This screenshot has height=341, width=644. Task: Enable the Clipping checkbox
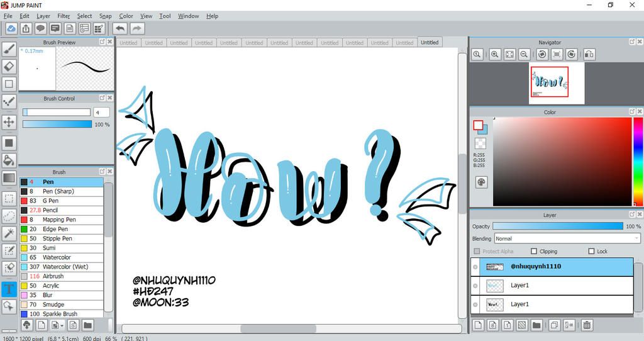click(534, 251)
